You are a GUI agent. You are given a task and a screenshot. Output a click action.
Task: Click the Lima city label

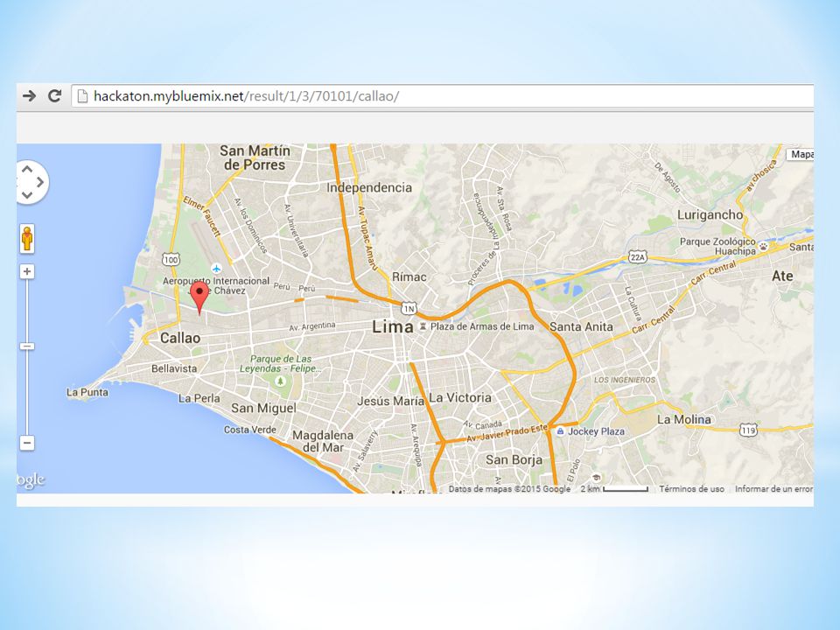point(393,326)
